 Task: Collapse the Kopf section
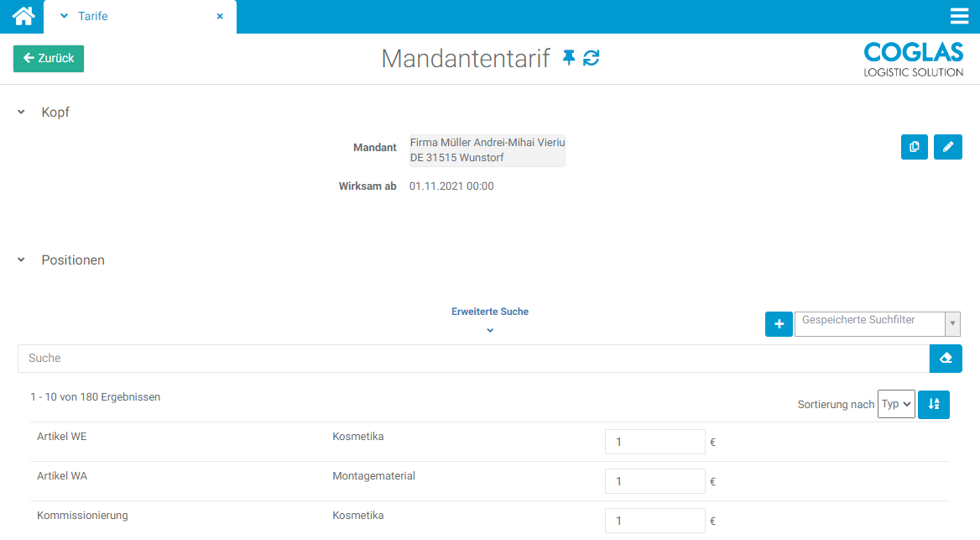22,113
